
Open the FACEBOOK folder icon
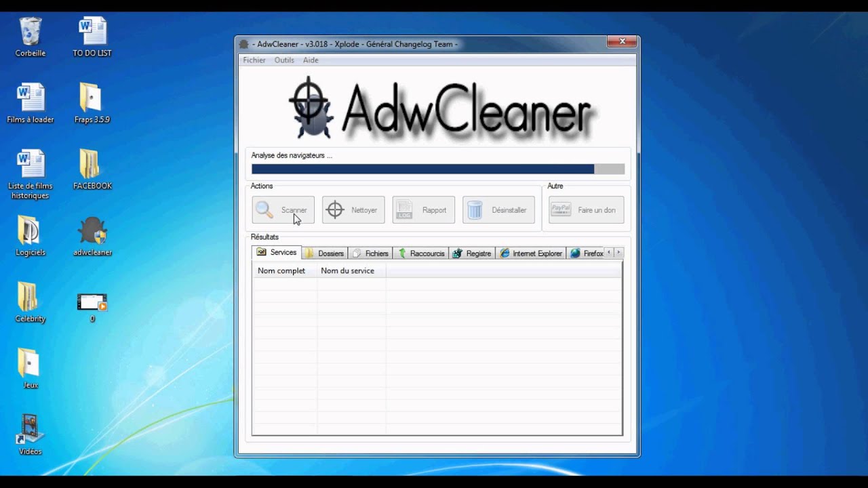(92, 169)
